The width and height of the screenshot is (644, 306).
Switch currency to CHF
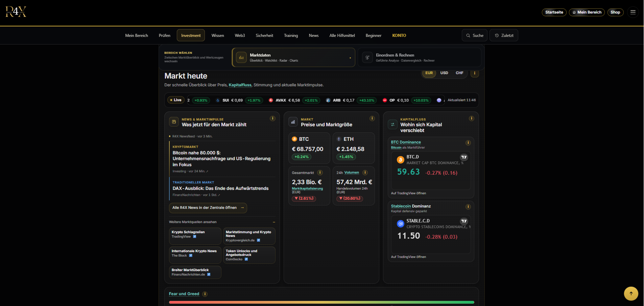click(459, 73)
